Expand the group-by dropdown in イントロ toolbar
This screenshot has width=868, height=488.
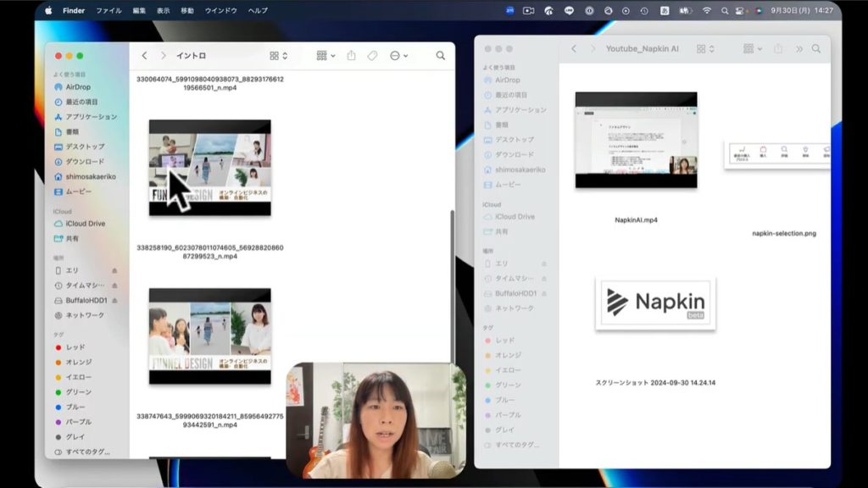coord(325,56)
